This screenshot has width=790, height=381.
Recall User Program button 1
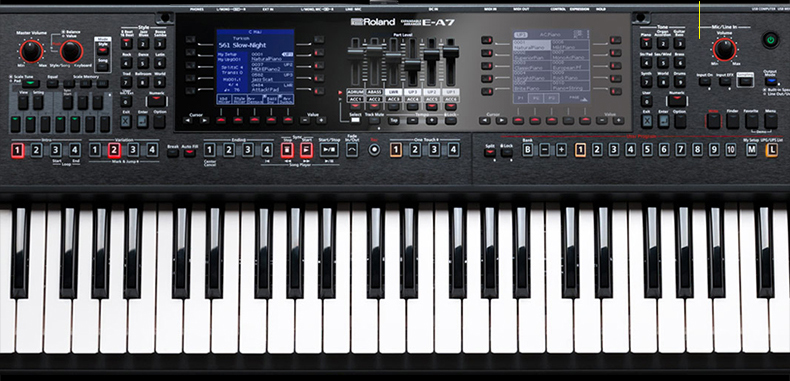580,150
